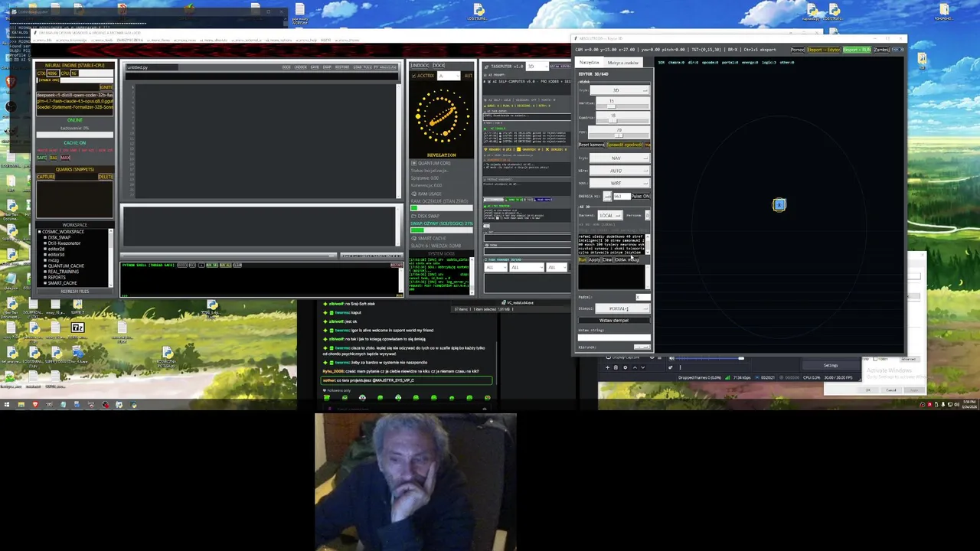Click the Apply button in AI 3D section
The width and height of the screenshot is (980, 551).
594,259
